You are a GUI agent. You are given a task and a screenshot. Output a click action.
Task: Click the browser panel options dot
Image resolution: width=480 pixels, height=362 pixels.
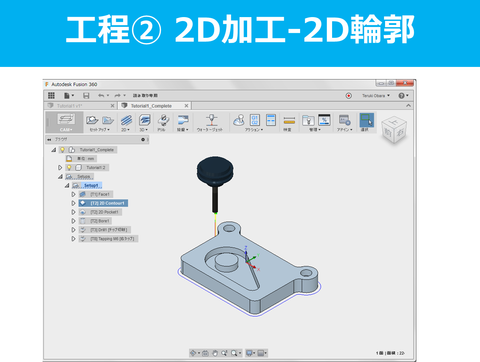(x=143, y=139)
